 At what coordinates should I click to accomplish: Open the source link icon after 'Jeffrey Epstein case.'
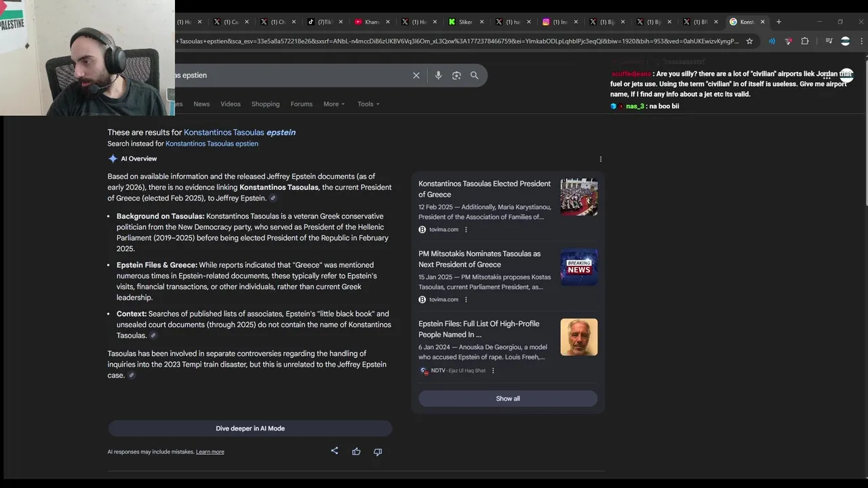[132, 375]
